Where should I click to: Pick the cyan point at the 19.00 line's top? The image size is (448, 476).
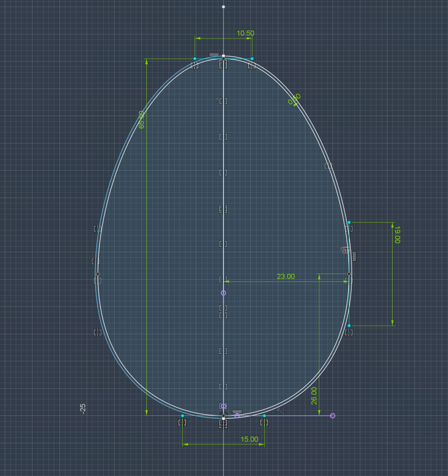coord(349,222)
